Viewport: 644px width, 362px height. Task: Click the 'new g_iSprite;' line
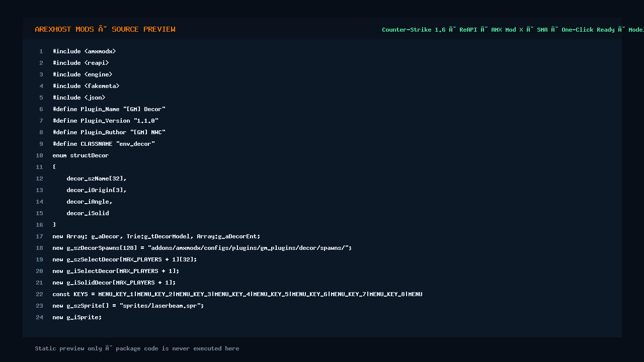coord(77,317)
